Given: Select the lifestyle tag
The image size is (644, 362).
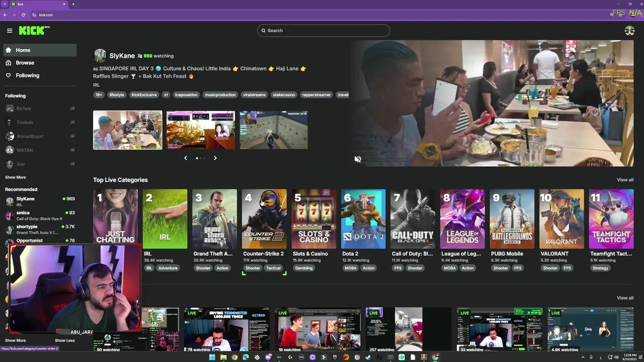Looking at the screenshot, I should pyautogui.click(x=117, y=95).
